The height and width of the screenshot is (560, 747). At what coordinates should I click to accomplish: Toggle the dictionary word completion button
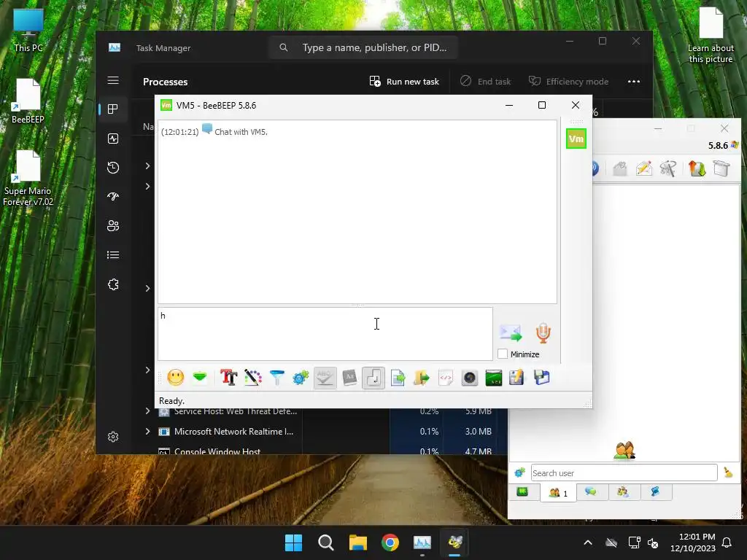(x=349, y=378)
